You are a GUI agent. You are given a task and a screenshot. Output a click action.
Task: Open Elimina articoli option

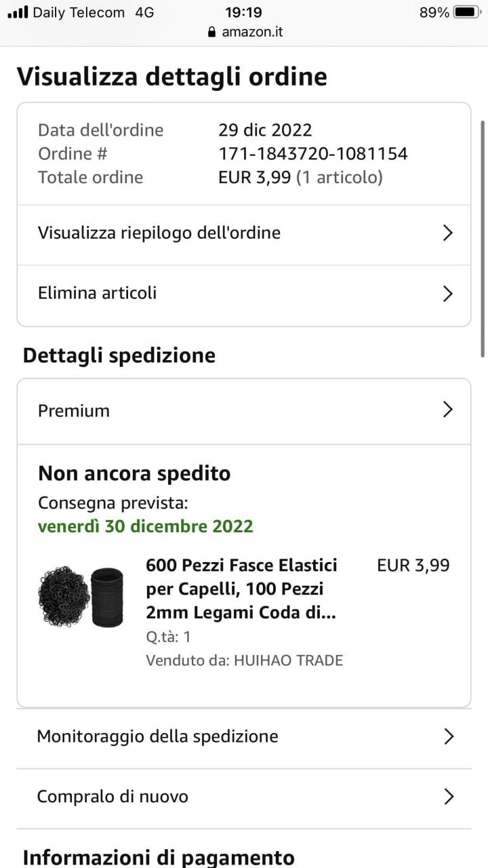click(98, 293)
